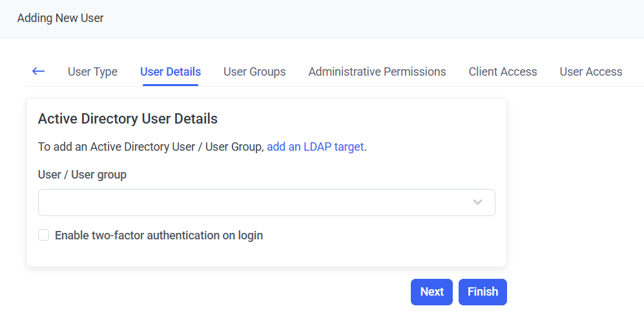Click empty space below the two-factor checkbox
The width and height of the screenshot is (644, 317).
pos(258,254)
